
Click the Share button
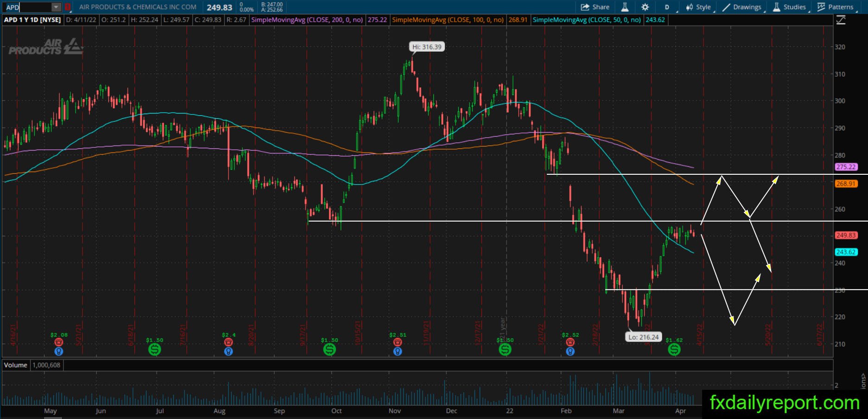coord(595,7)
